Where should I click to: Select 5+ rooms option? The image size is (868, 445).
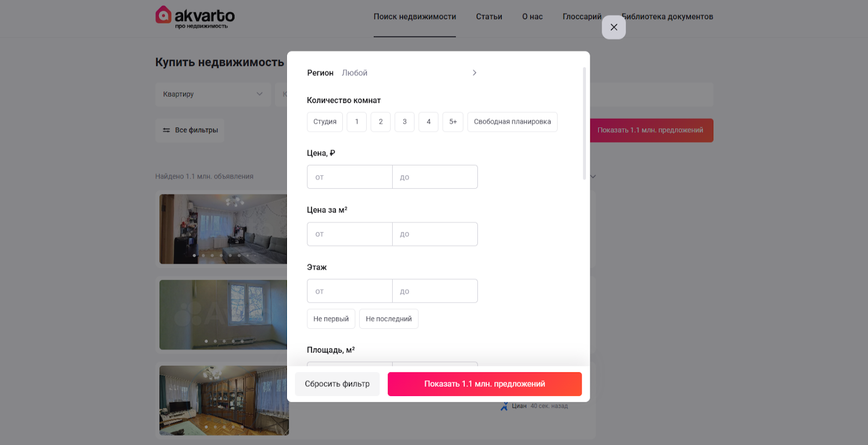click(x=453, y=122)
